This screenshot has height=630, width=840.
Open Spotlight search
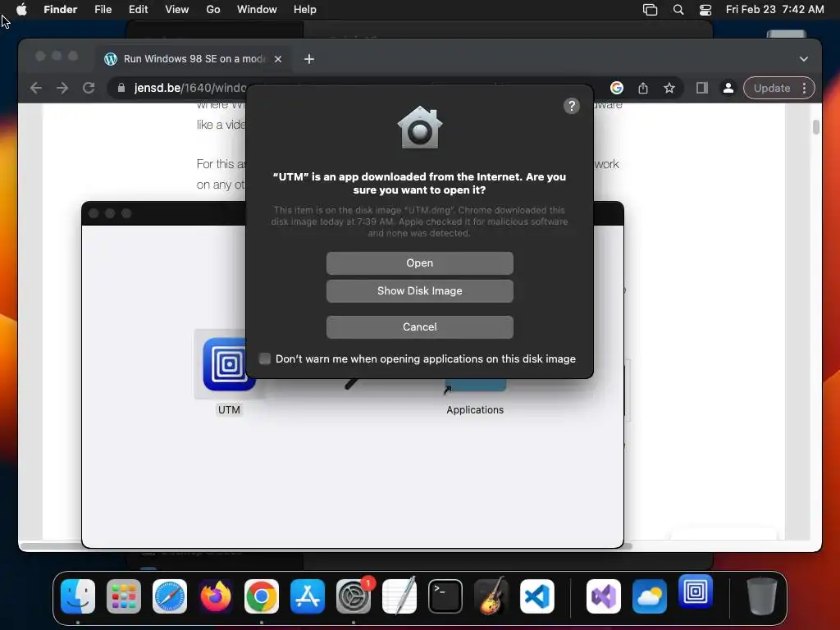coord(678,10)
